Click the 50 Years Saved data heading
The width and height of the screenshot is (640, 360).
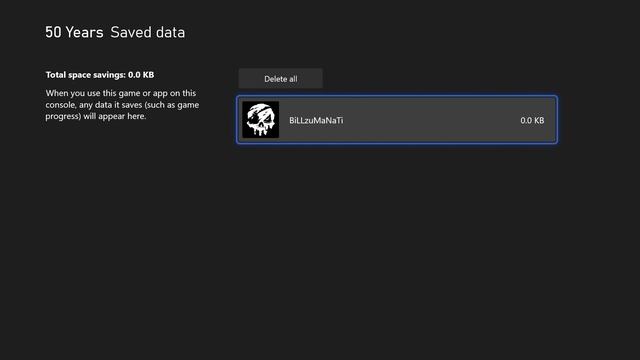click(115, 32)
